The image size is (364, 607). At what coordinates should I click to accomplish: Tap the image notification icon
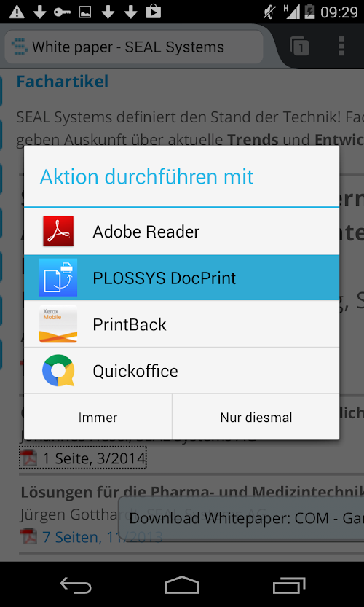click(x=85, y=12)
